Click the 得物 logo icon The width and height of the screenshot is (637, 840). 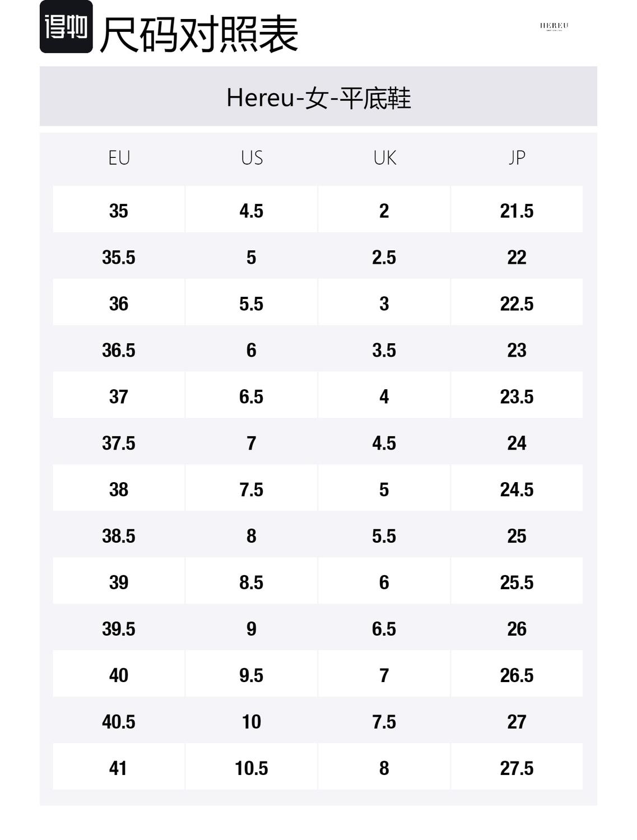66,27
